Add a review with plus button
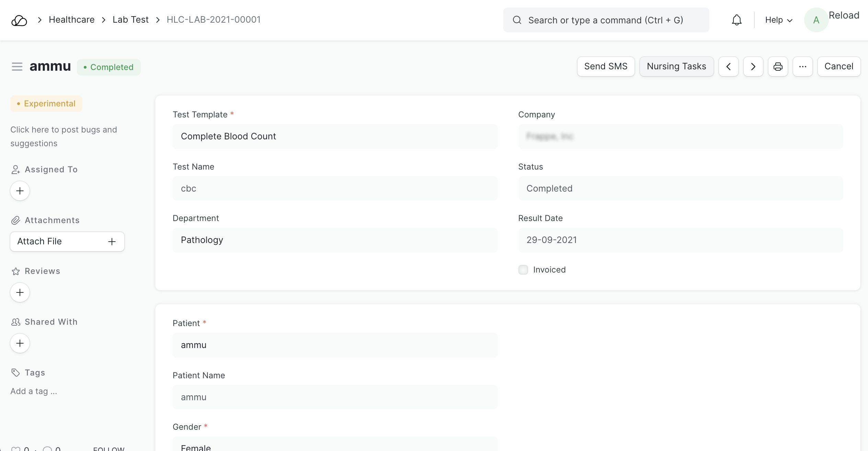This screenshot has width=868, height=451. 20,292
